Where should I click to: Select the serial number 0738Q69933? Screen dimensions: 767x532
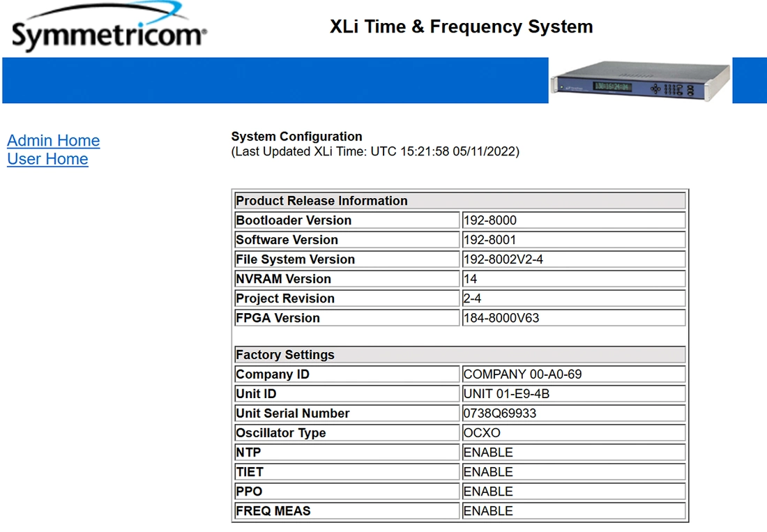pyautogui.click(x=500, y=413)
